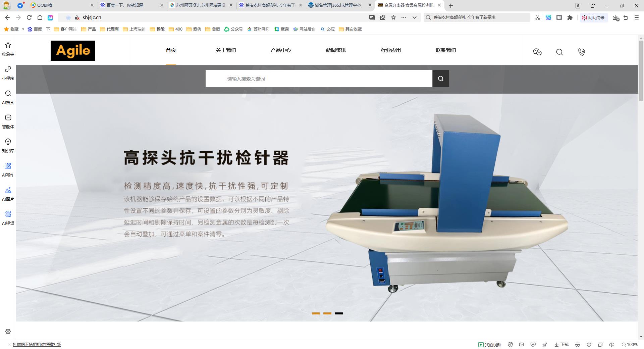
Task: Expand the address bar dropdown chevron
Action: tap(415, 17)
